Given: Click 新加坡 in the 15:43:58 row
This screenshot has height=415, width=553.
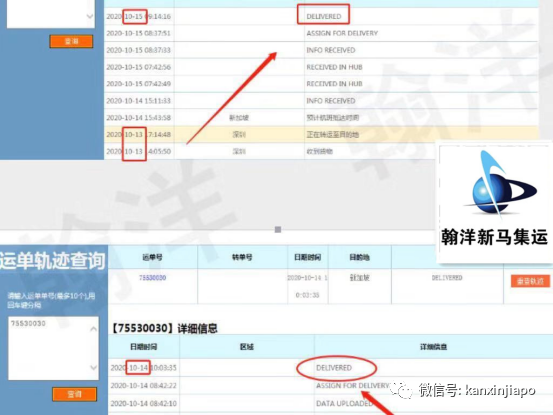Looking at the screenshot, I should coord(239,117).
